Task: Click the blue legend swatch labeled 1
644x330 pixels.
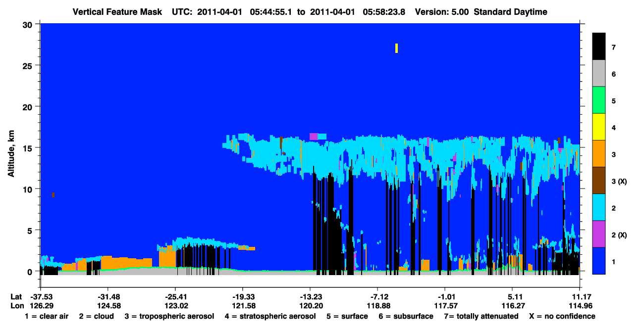Action: (x=599, y=261)
